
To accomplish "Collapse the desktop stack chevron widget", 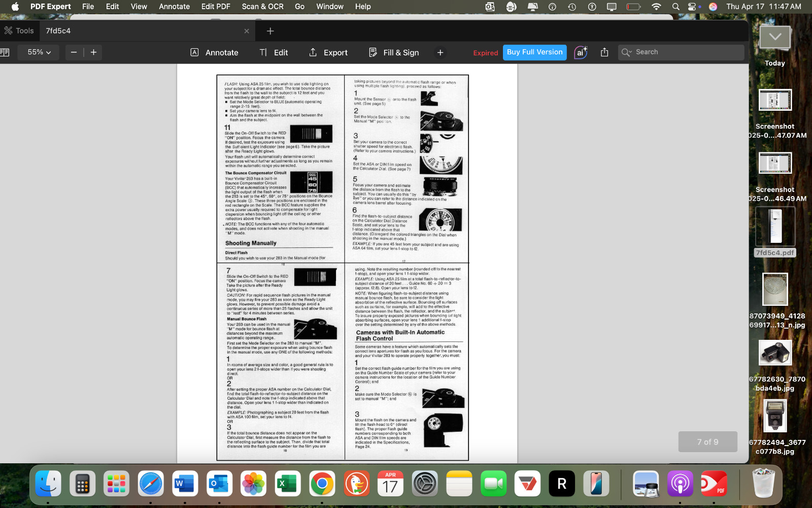I will (775, 37).
